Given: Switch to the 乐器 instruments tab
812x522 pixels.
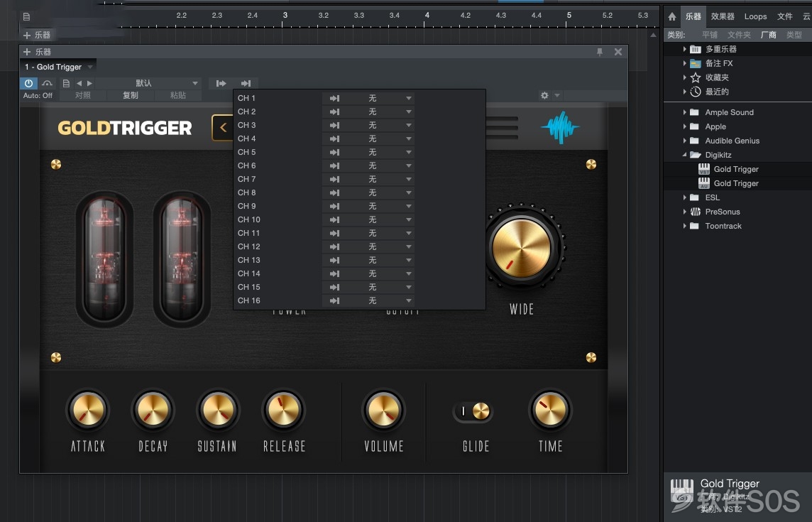Looking at the screenshot, I should point(693,16).
